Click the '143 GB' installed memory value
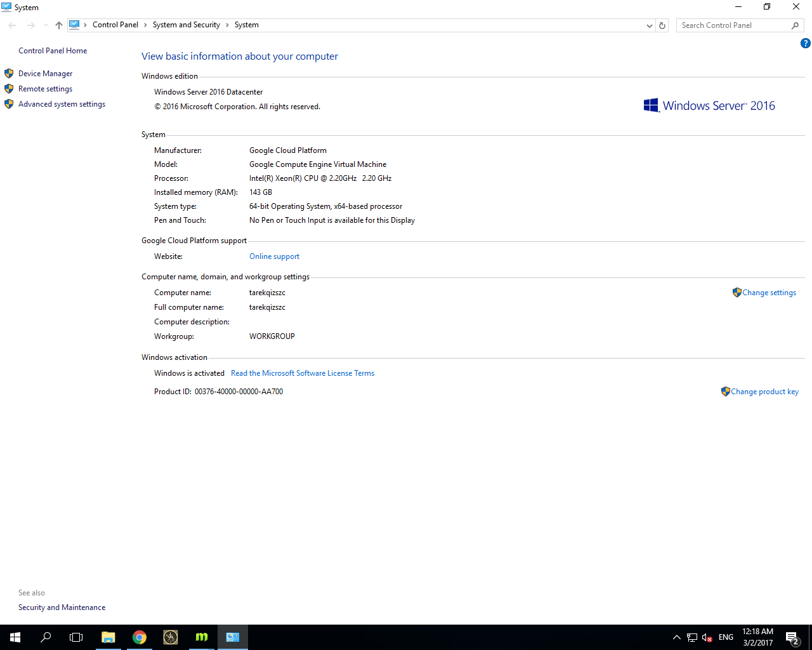 (261, 192)
